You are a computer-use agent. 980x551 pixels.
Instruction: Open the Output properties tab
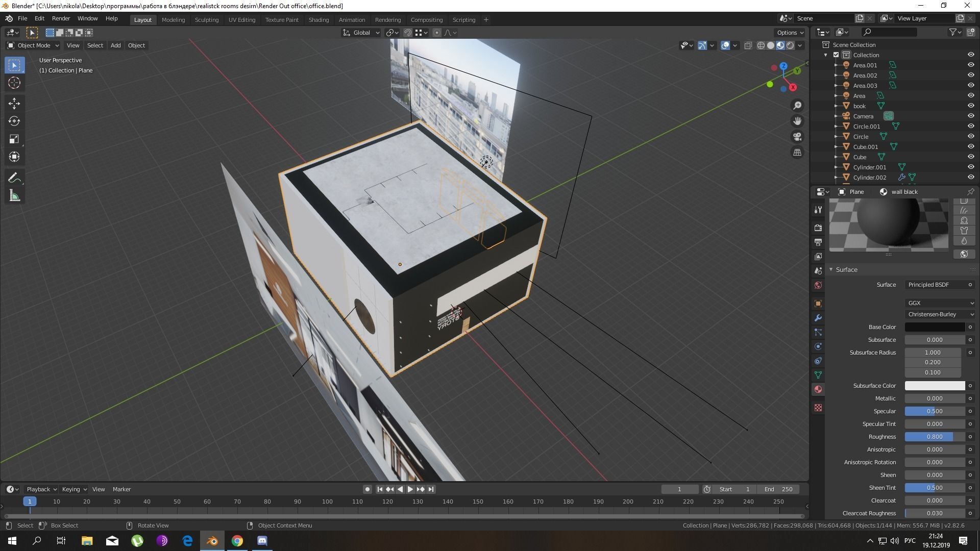[818, 242]
